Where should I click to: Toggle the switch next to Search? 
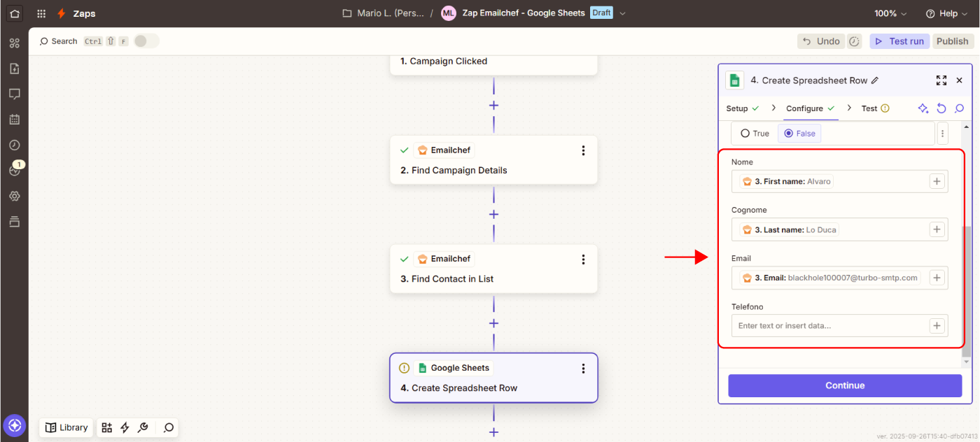(x=146, y=41)
